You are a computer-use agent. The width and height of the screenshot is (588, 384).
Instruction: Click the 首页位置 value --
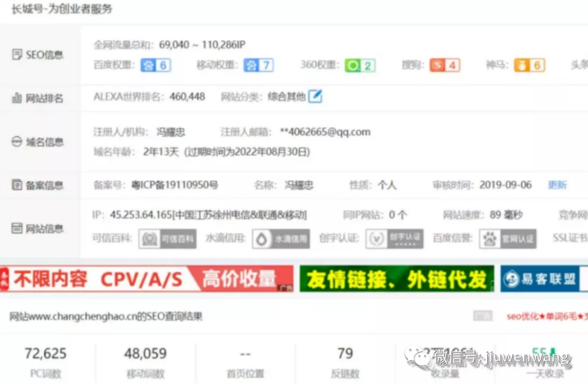[x=245, y=354]
